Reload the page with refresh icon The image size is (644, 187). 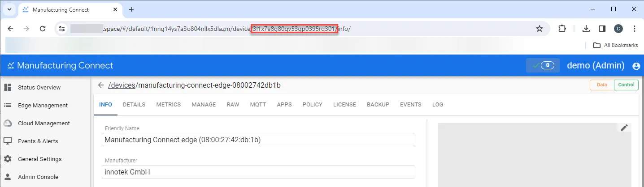pyautogui.click(x=43, y=29)
